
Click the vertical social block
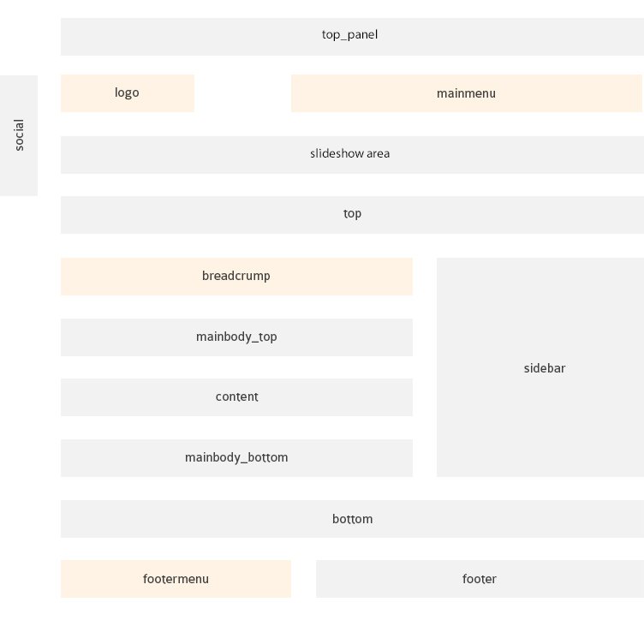tap(19, 135)
